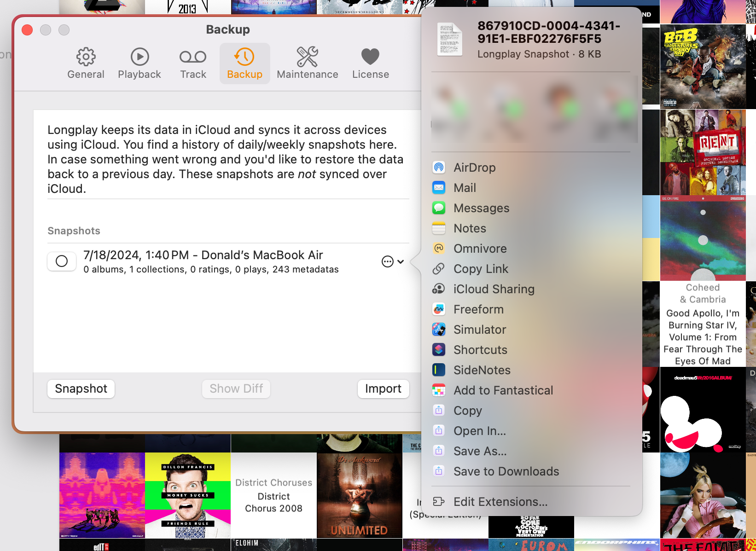Open the Dillon Francis Money Sucks album
The height and width of the screenshot is (551, 756).
coord(188,495)
